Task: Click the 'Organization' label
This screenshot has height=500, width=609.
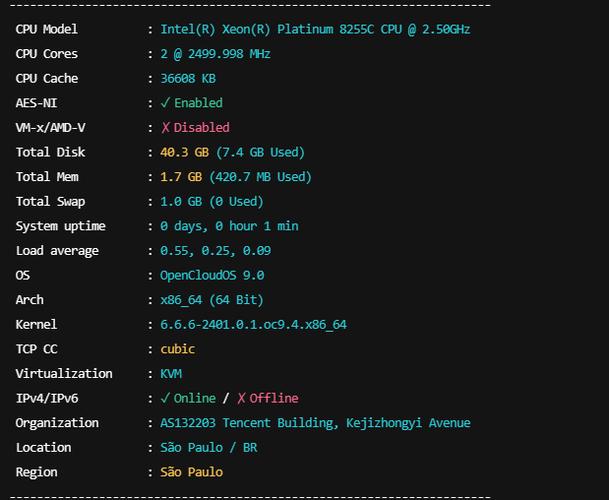Action: pos(57,423)
